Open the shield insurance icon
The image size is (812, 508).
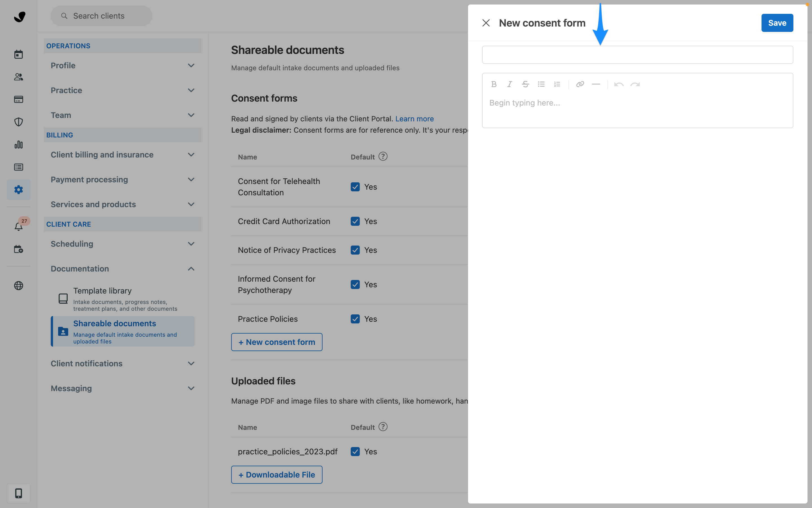point(18,122)
